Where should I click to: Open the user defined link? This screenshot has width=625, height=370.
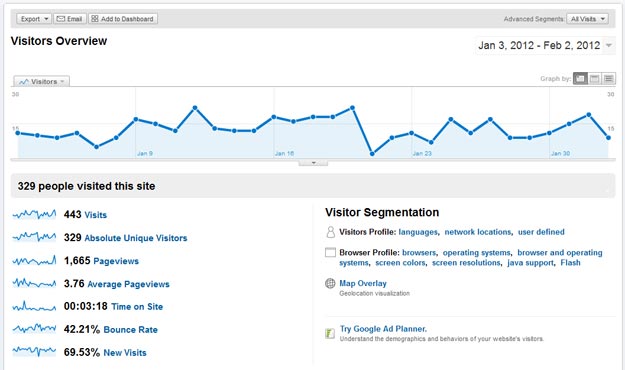(541, 232)
